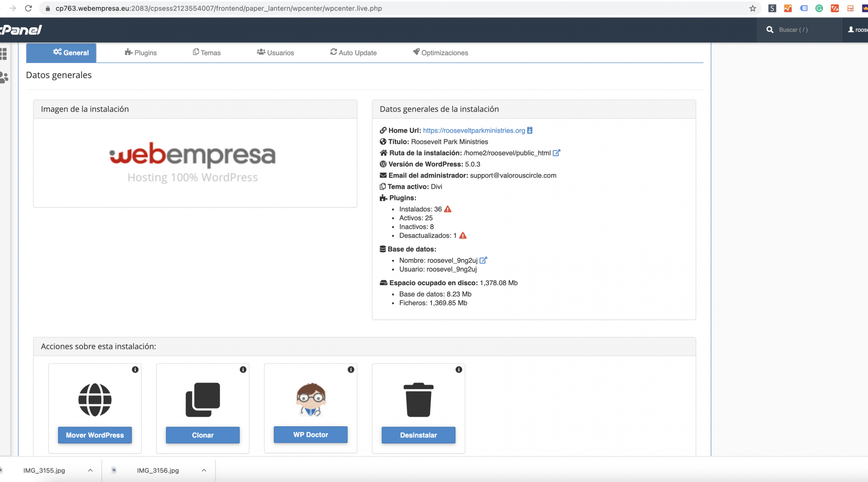Open the Optimizaciones tab
Screen dimensions: 868x482
pos(440,53)
